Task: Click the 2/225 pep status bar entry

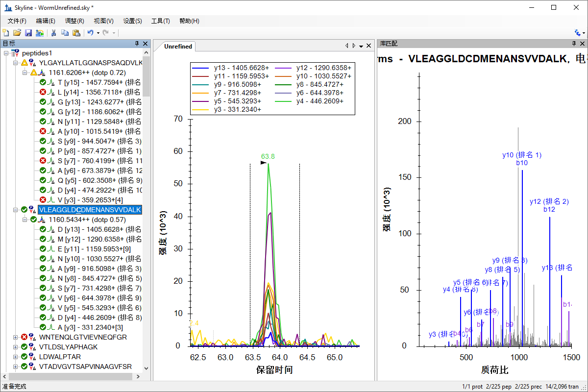Action: tap(498, 387)
